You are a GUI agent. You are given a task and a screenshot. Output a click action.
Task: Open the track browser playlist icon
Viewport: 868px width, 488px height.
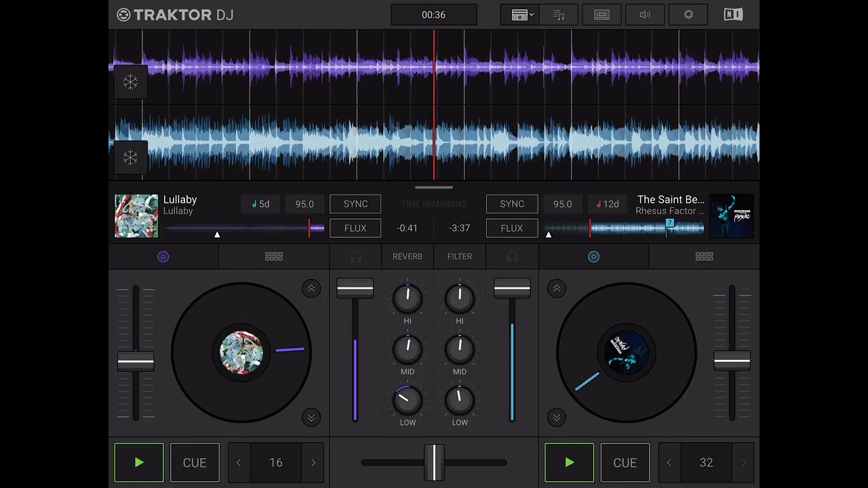click(x=559, y=15)
